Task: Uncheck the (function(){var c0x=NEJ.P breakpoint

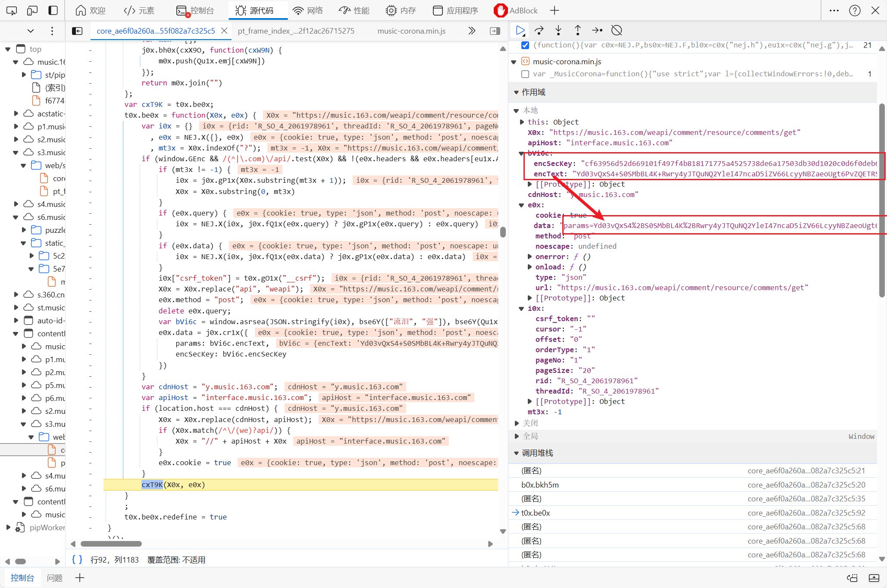Action: coord(525,45)
